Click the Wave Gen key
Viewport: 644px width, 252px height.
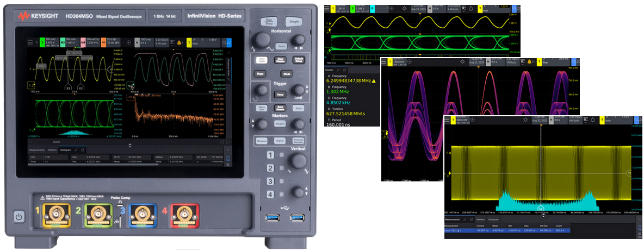tap(261, 108)
